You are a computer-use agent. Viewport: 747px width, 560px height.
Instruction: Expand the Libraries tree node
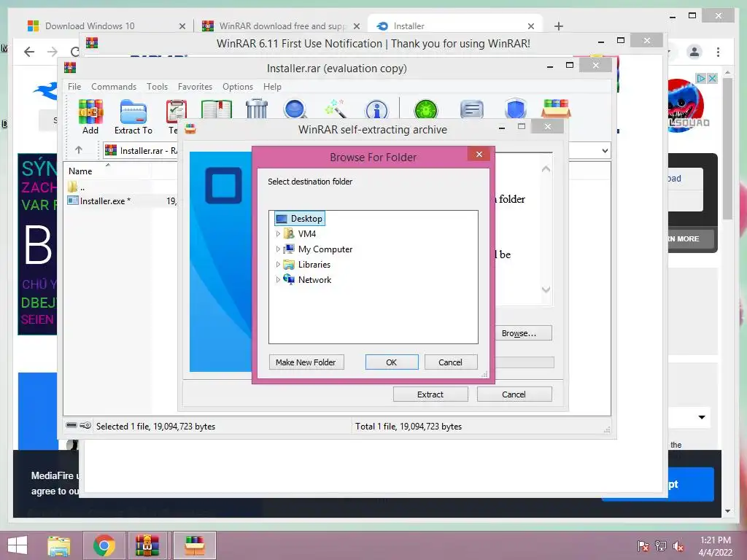[278, 264]
